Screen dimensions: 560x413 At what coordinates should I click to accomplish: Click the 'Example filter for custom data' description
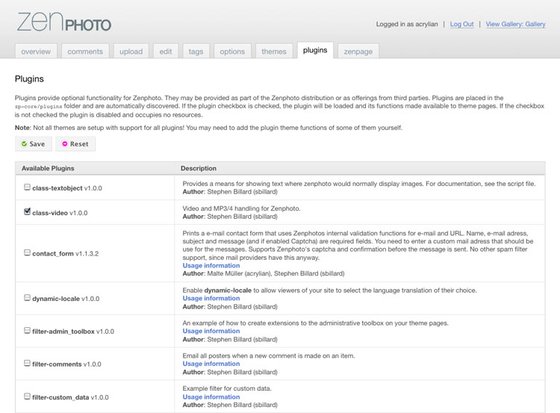pyautogui.click(x=227, y=389)
